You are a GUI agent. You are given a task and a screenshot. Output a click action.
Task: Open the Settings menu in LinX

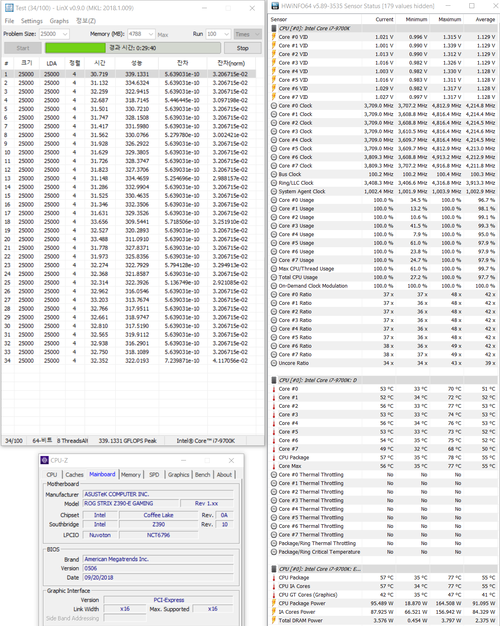click(x=32, y=21)
